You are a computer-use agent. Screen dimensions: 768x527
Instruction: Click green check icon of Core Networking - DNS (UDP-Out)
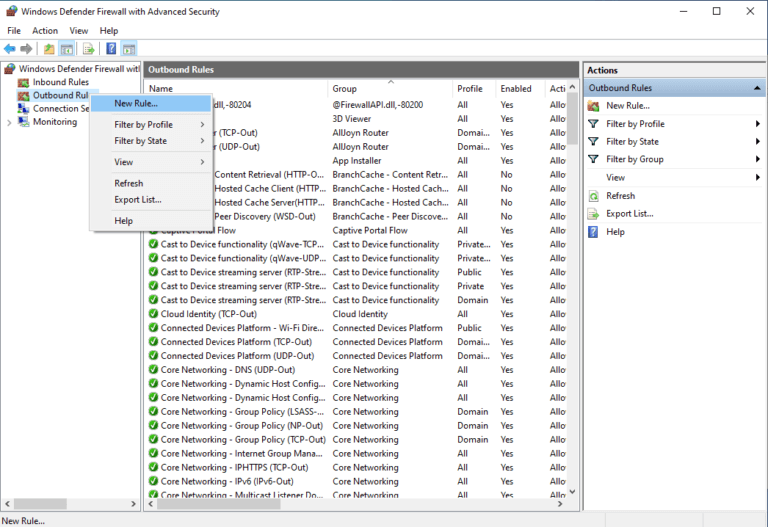click(x=153, y=370)
